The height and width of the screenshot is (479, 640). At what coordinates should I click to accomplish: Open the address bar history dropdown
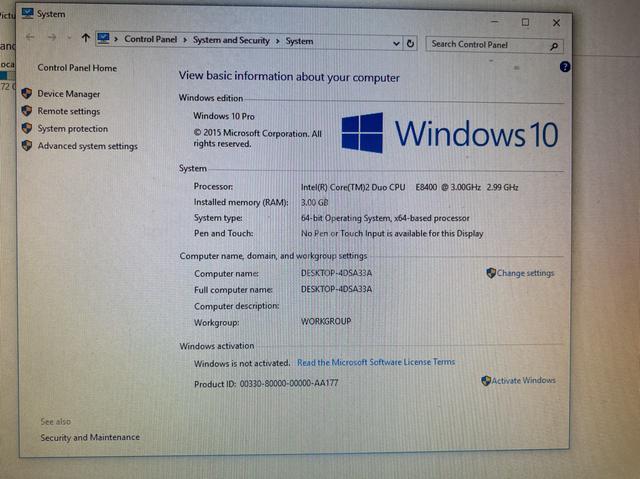pyautogui.click(x=396, y=43)
